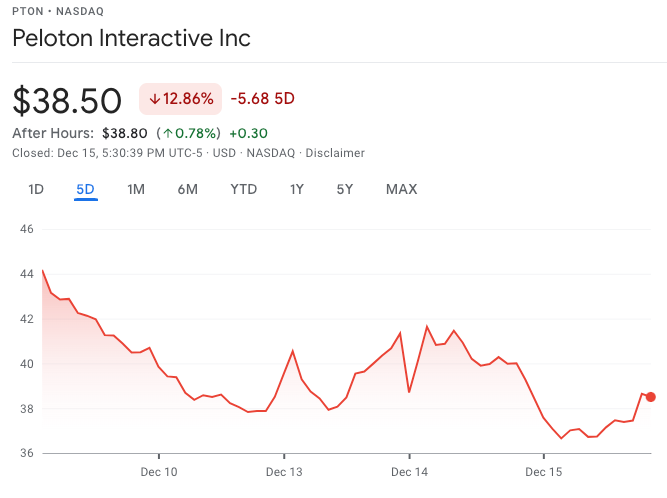Click the 44 y-axis value

[27, 274]
